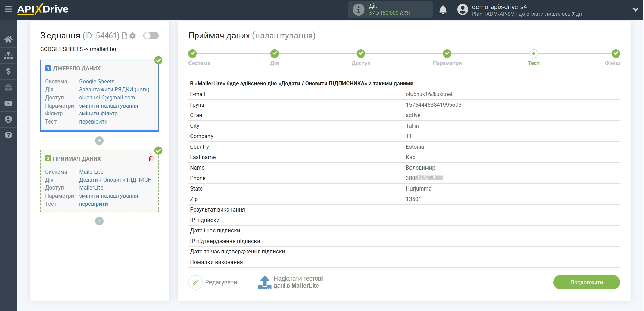Click oluchuk16@gmail.com access link
Viewport: 644px width, 311px height.
pos(107,97)
